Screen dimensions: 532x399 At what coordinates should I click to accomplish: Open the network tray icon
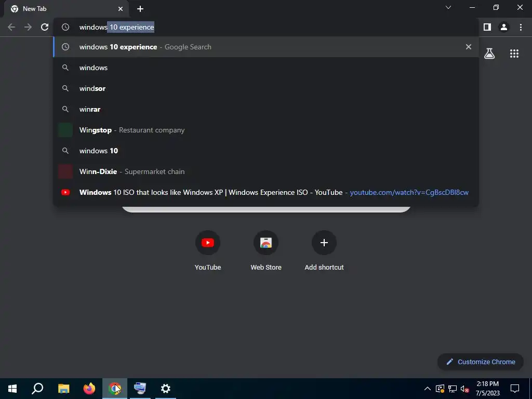(x=453, y=389)
